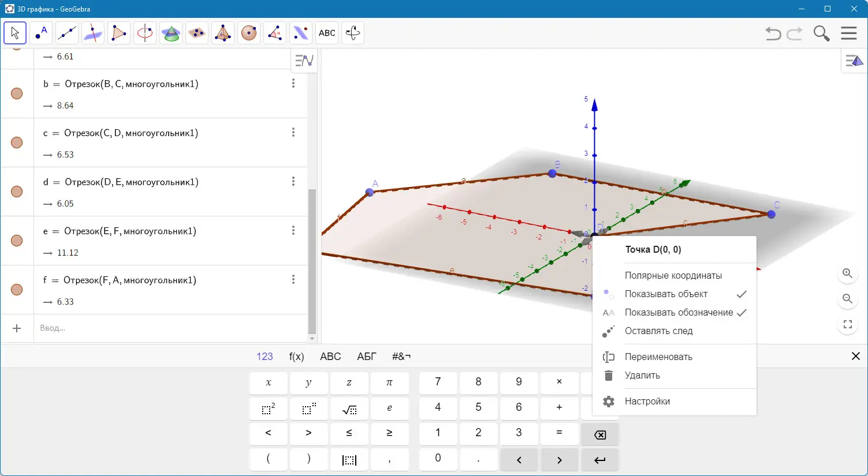Select the Sphere tool
The height and width of the screenshot is (476, 868).
(x=249, y=33)
